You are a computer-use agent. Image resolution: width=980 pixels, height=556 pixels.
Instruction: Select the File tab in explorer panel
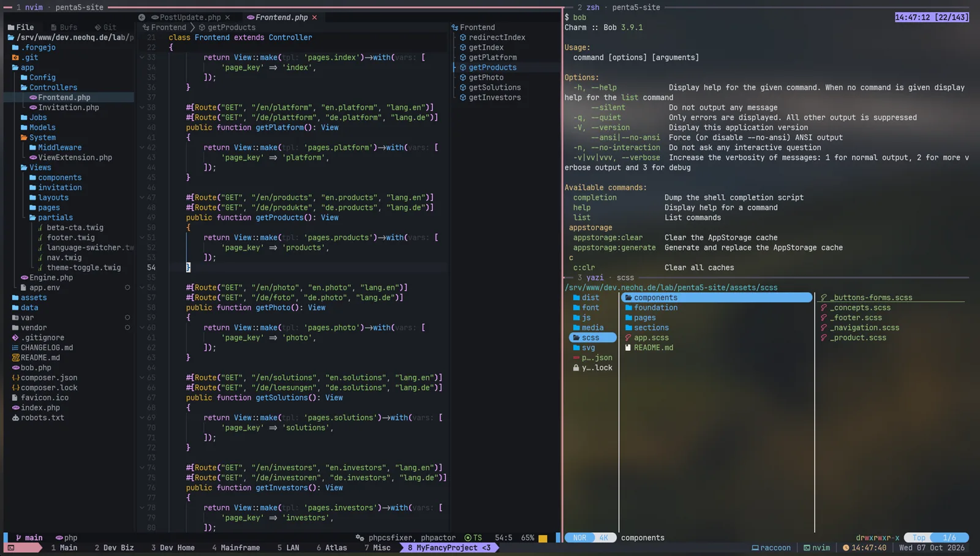click(x=21, y=27)
